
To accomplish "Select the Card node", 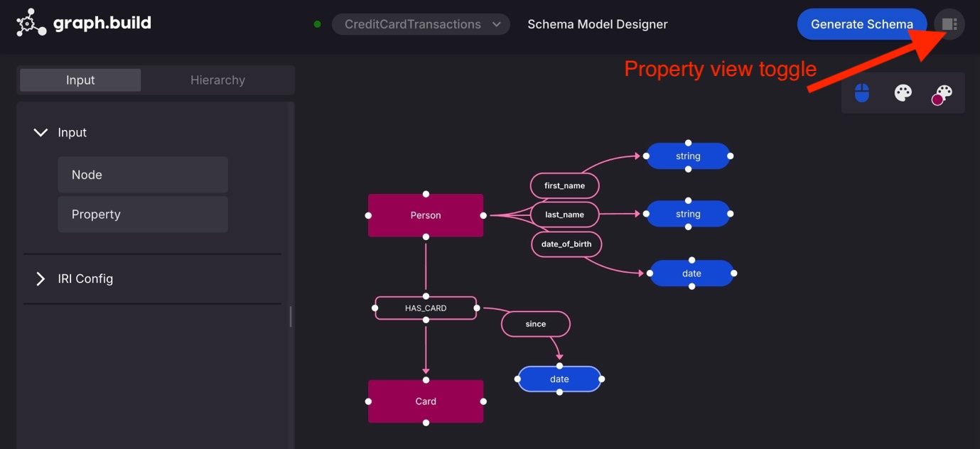I will 426,401.
